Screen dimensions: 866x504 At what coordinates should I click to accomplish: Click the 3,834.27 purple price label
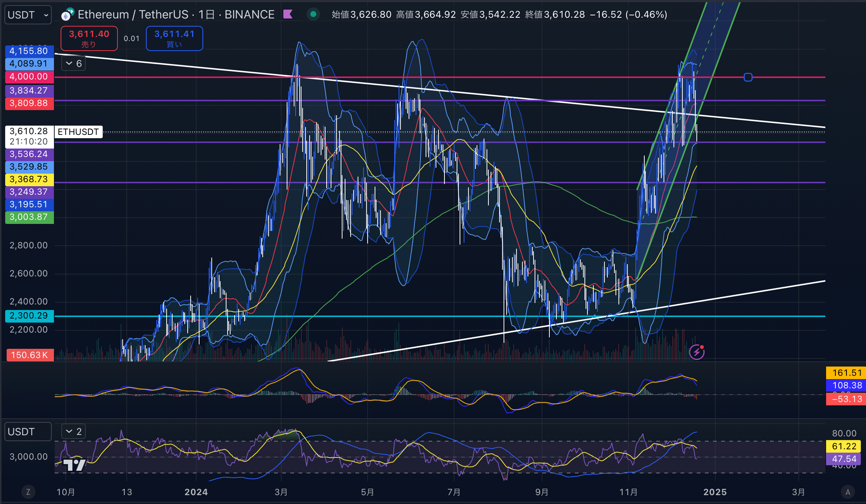coord(30,91)
